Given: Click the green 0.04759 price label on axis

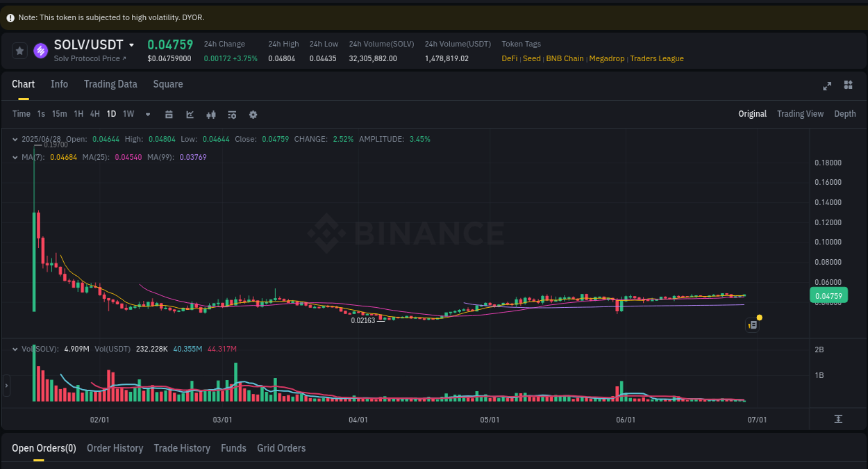Looking at the screenshot, I should [x=828, y=295].
